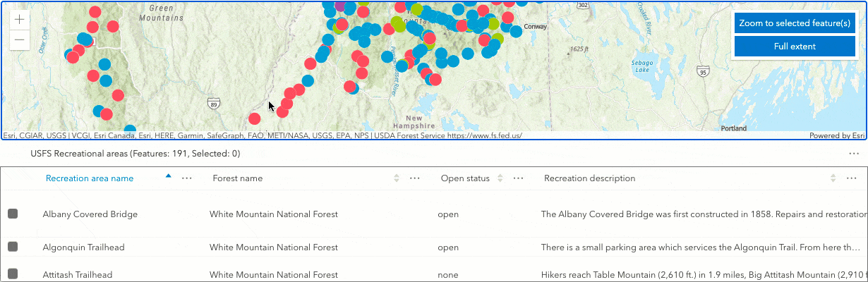
Task: Zoom out on the map
Action: [20, 41]
